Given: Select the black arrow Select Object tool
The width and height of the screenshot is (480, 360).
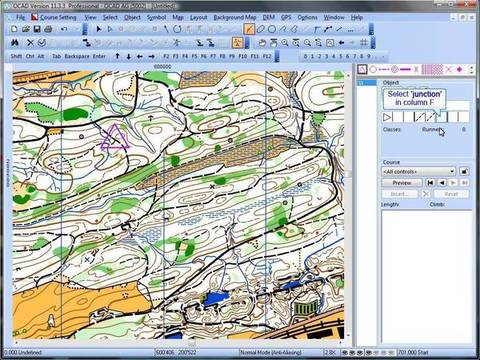Looking at the screenshot, I should (98, 29).
